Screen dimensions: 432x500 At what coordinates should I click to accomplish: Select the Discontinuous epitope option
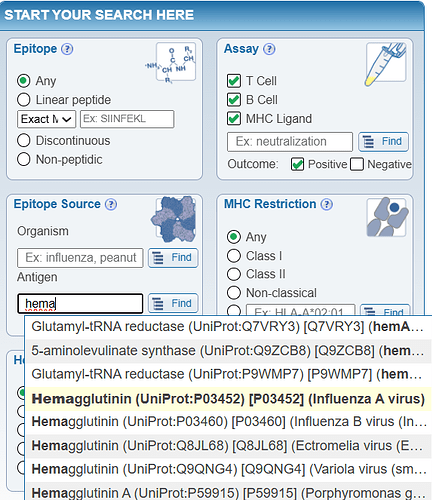24,140
